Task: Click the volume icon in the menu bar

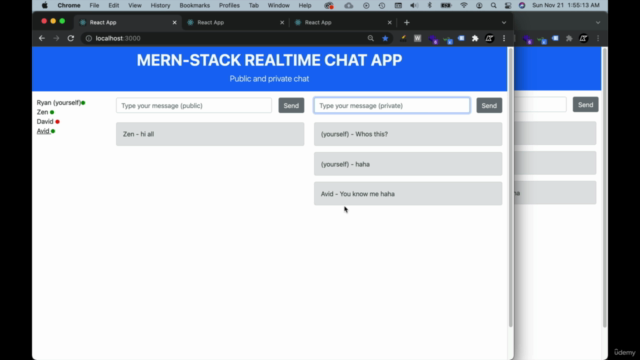Action: pos(414,5)
